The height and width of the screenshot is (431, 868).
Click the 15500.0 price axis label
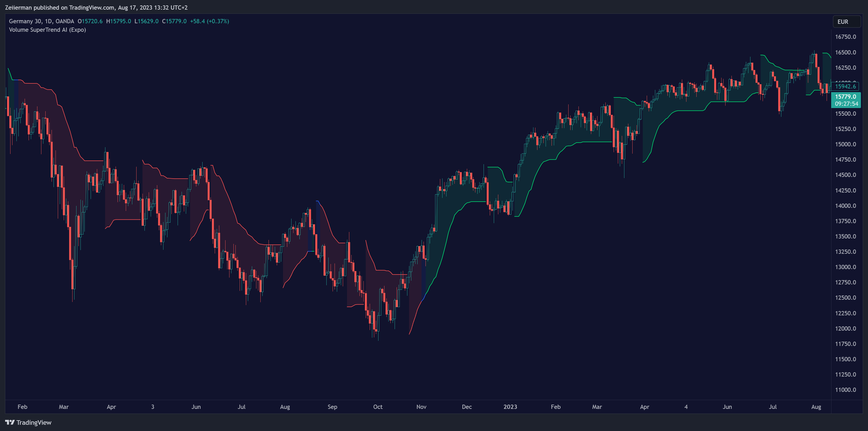[845, 114]
